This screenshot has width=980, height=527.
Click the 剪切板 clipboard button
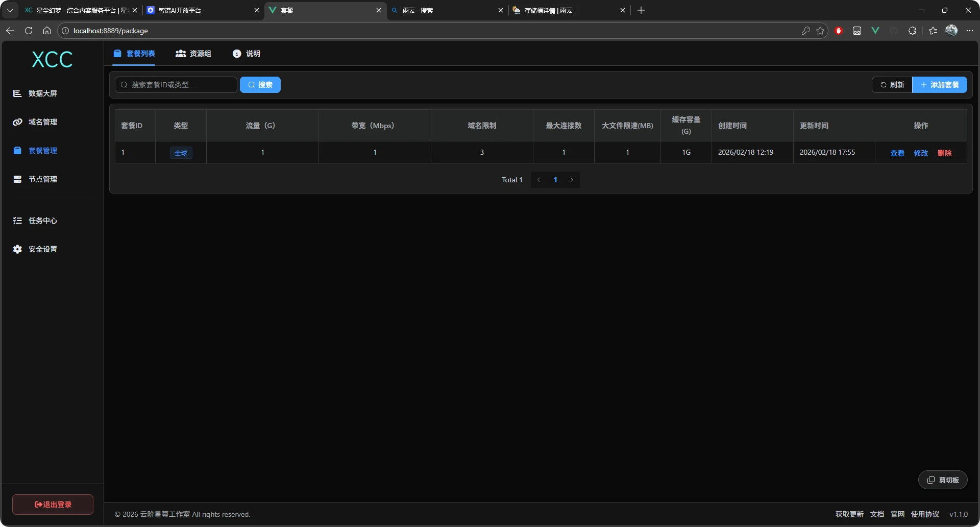tap(943, 480)
